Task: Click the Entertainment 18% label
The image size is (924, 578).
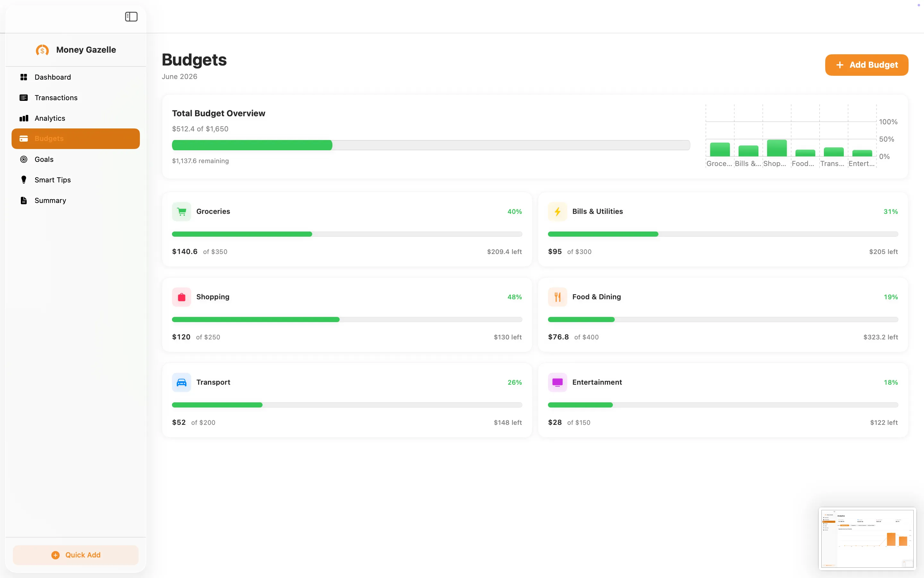Action: pyautogui.click(x=890, y=383)
